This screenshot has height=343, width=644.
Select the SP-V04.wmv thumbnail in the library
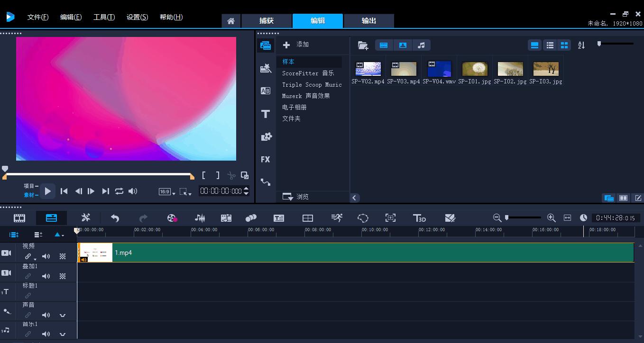click(x=439, y=68)
